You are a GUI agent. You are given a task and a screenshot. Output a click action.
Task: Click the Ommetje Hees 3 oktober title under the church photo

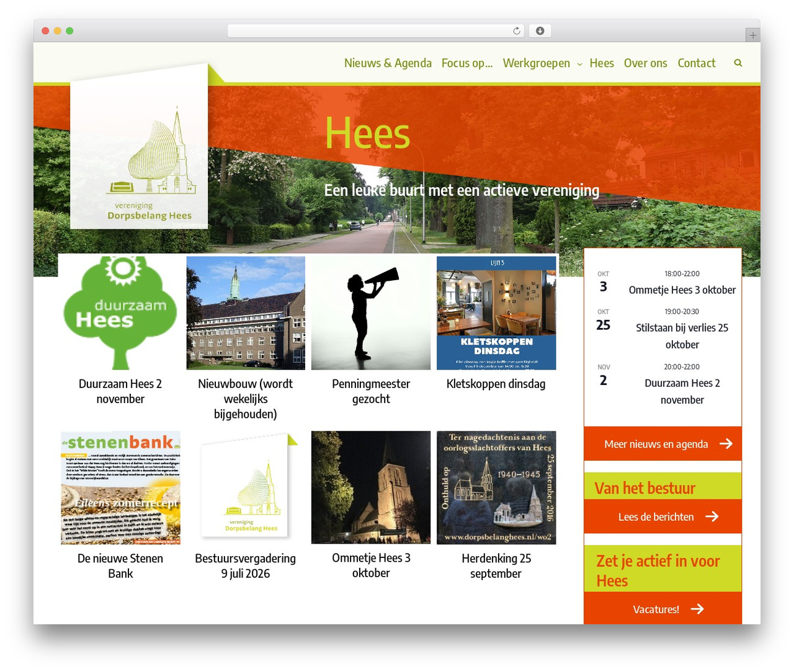pos(371,565)
